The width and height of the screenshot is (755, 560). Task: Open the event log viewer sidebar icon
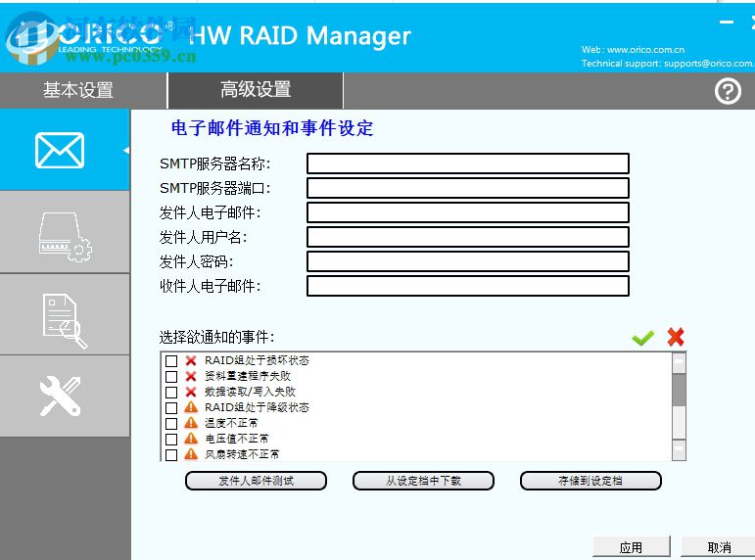pos(65,315)
